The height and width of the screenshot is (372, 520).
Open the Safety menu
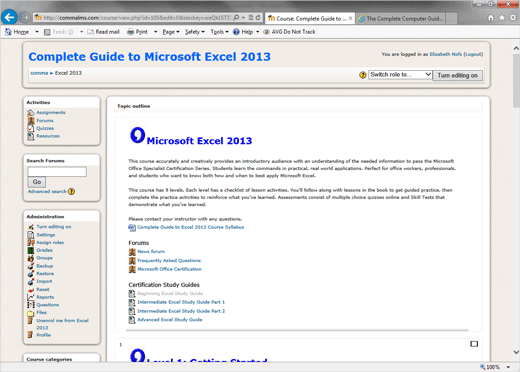195,32
